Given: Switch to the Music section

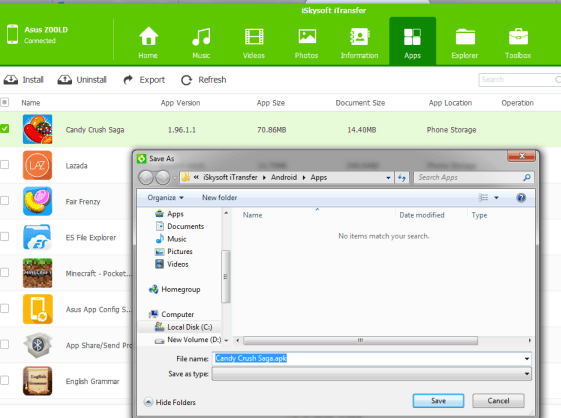Looking at the screenshot, I should pos(201,42).
